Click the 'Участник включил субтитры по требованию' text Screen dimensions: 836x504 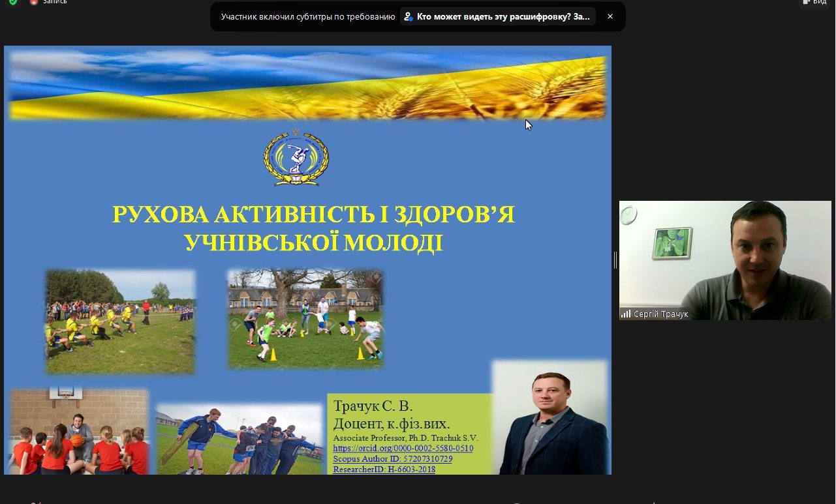pyautogui.click(x=308, y=17)
